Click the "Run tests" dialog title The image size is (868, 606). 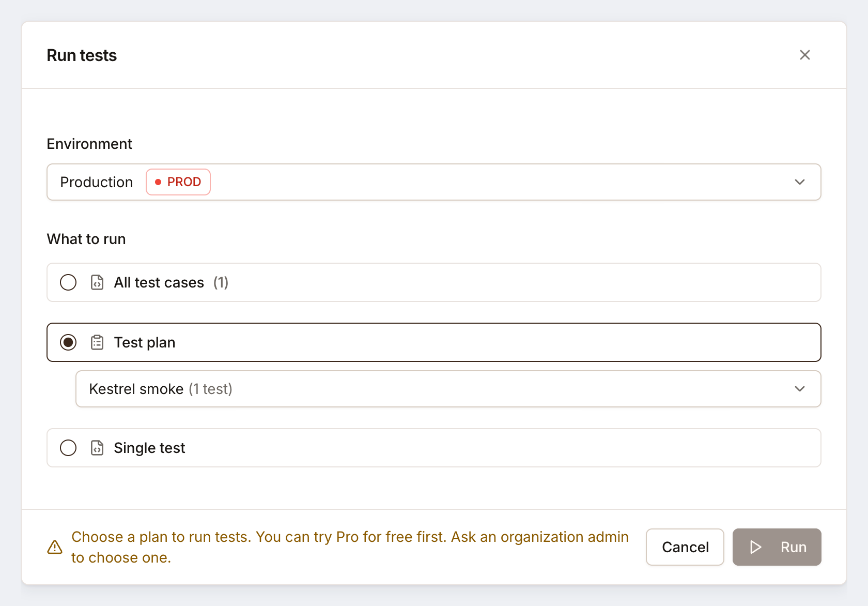coord(82,55)
